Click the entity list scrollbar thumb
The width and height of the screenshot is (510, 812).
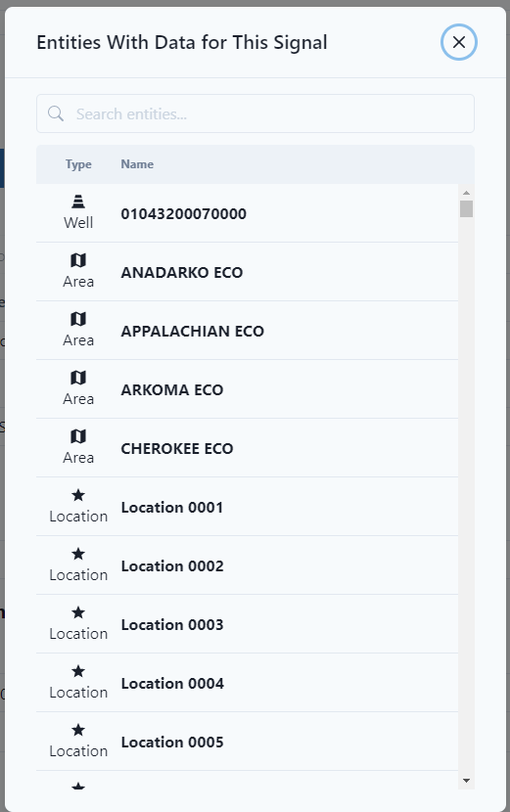click(x=466, y=208)
